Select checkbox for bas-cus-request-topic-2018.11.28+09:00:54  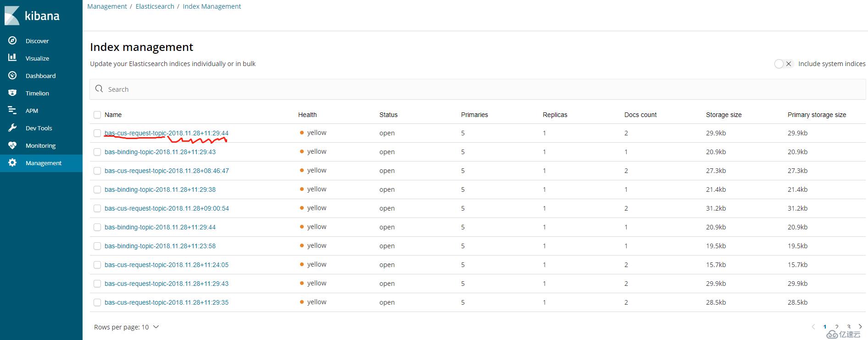pos(97,208)
